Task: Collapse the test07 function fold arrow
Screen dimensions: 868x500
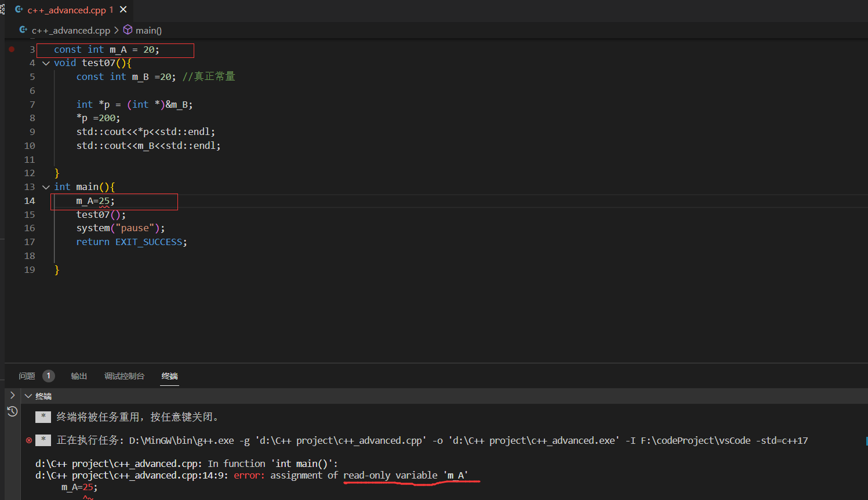Action: point(46,63)
